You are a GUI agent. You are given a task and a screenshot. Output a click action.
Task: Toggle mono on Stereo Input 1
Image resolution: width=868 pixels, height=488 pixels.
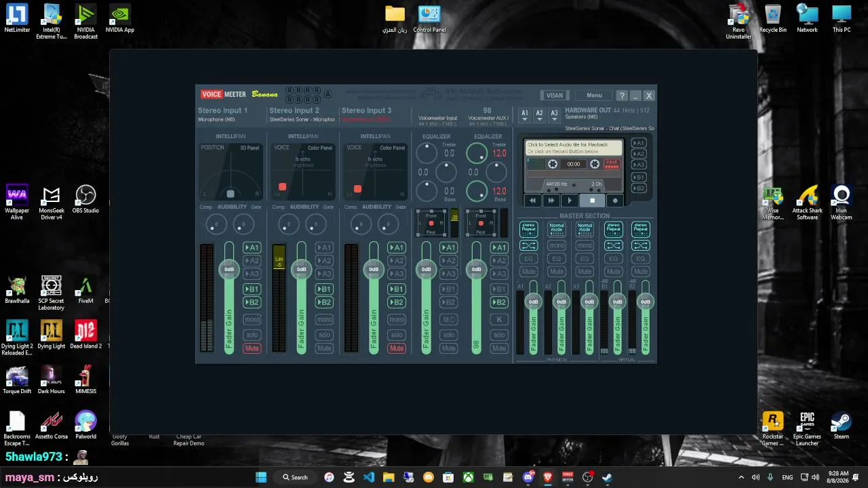(x=252, y=320)
